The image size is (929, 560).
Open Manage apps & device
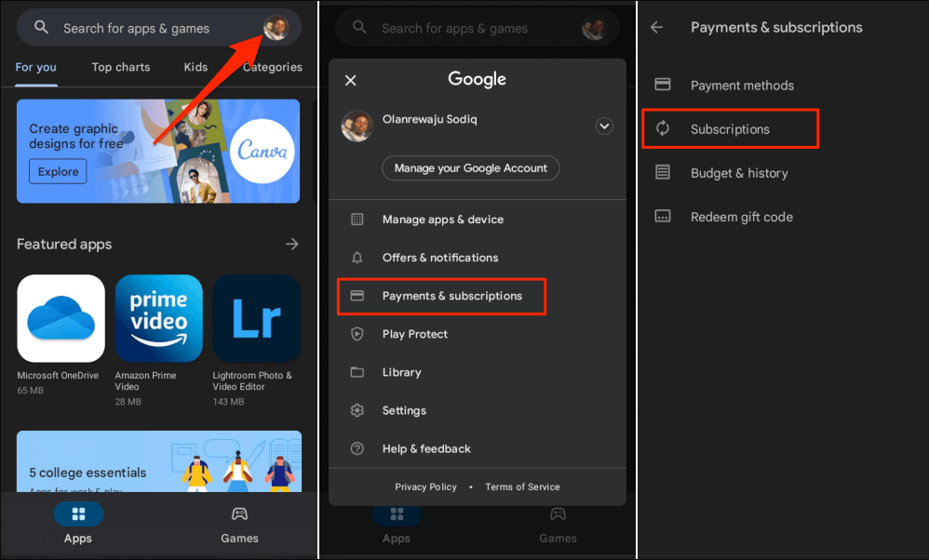442,220
